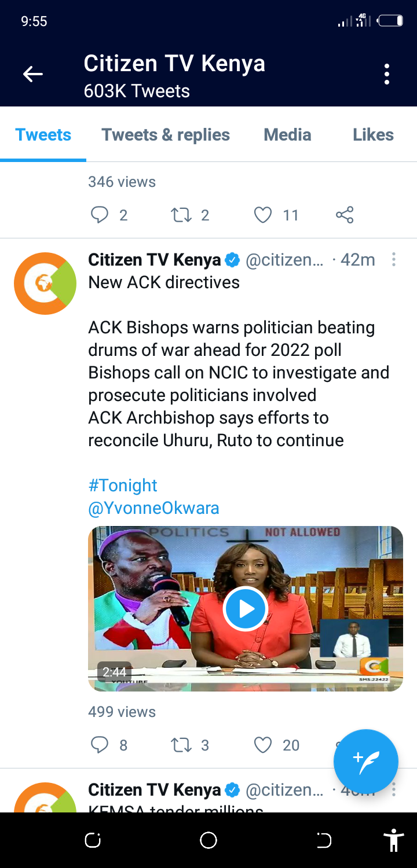Open the @YvonneOkwara mention
417x868 pixels.
[x=153, y=508]
